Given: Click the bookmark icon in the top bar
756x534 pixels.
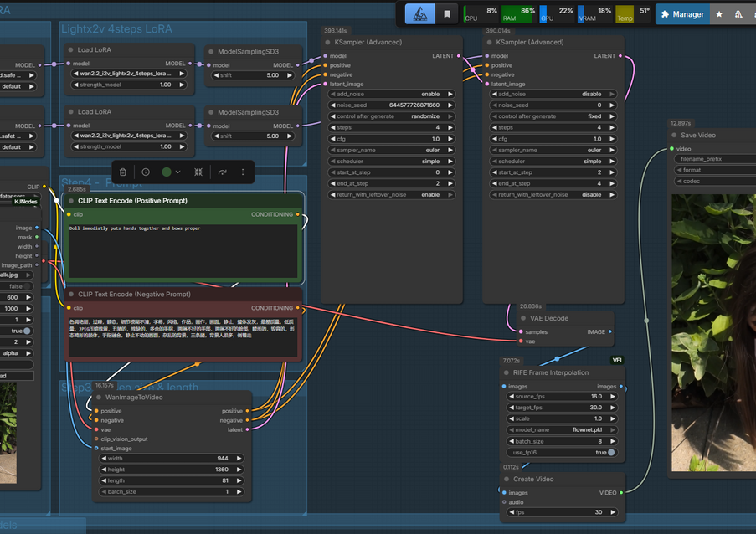Looking at the screenshot, I should (447, 14).
